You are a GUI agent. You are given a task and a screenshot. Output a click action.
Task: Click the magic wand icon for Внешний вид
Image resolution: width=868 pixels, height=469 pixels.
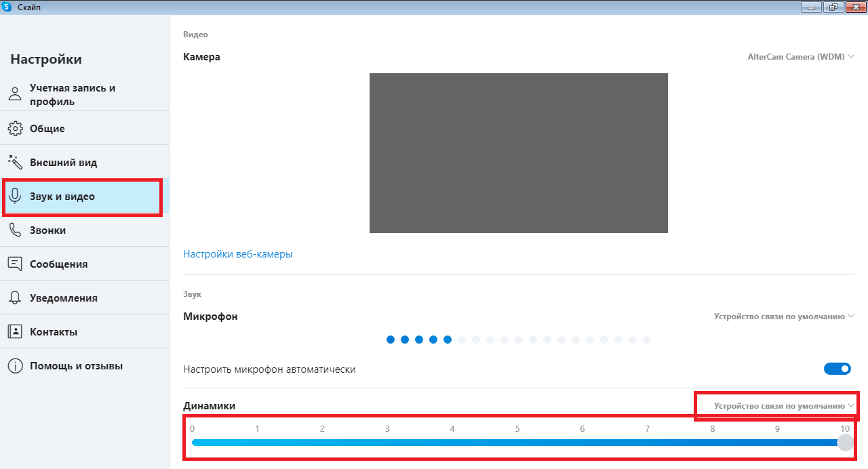pyautogui.click(x=15, y=162)
